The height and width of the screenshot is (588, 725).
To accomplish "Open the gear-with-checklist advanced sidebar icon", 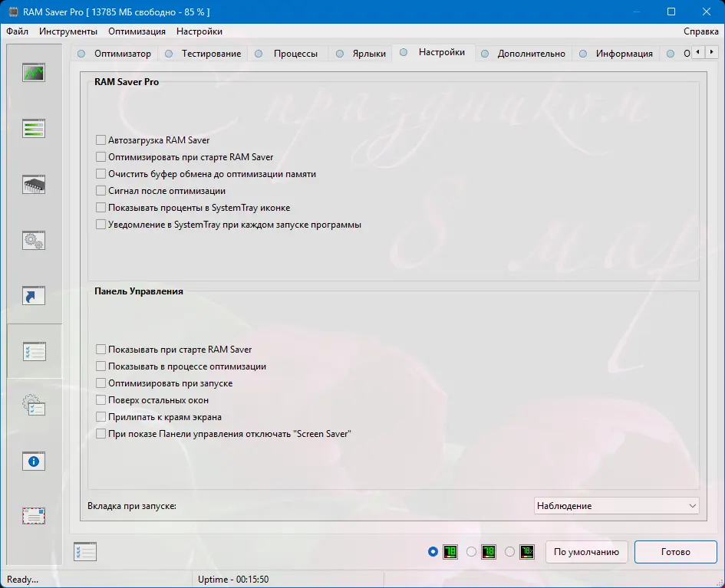I will coord(34,406).
